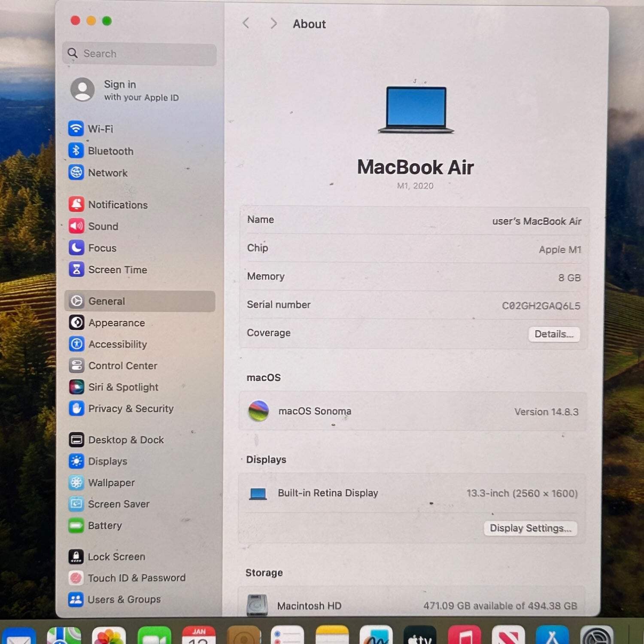
Task: Click the "13.3-inch (2560 × 1600)" text
Action: pyautogui.click(x=522, y=493)
